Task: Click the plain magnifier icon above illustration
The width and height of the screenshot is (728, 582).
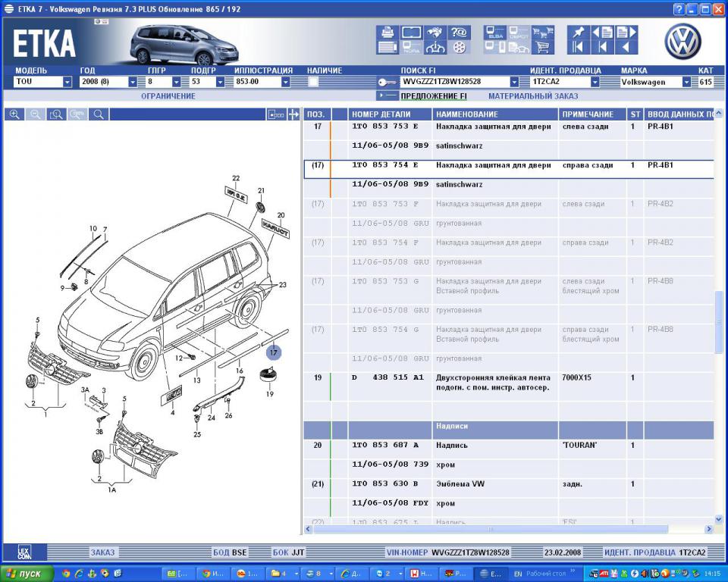Action: (99, 114)
